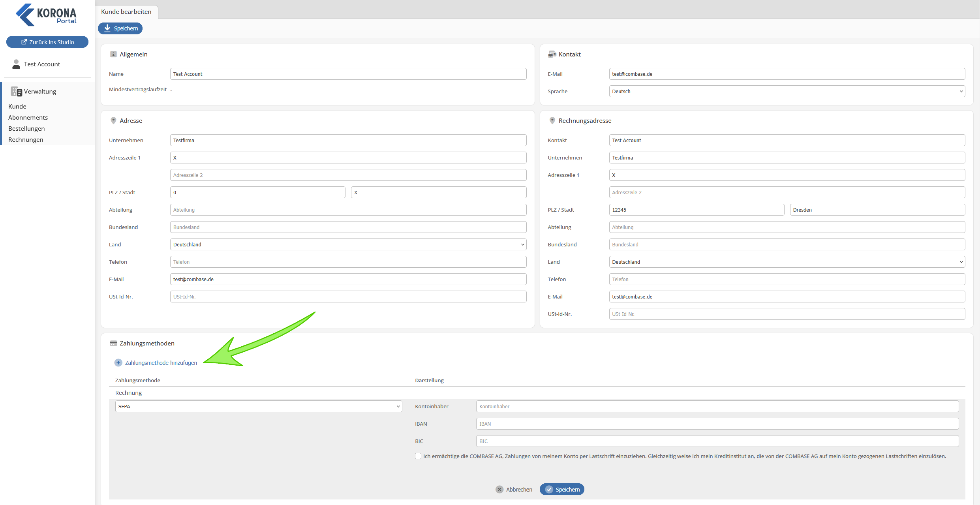Click the KORONA Portal logo
Image resolution: width=980 pixels, height=505 pixels.
(x=47, y=15)
